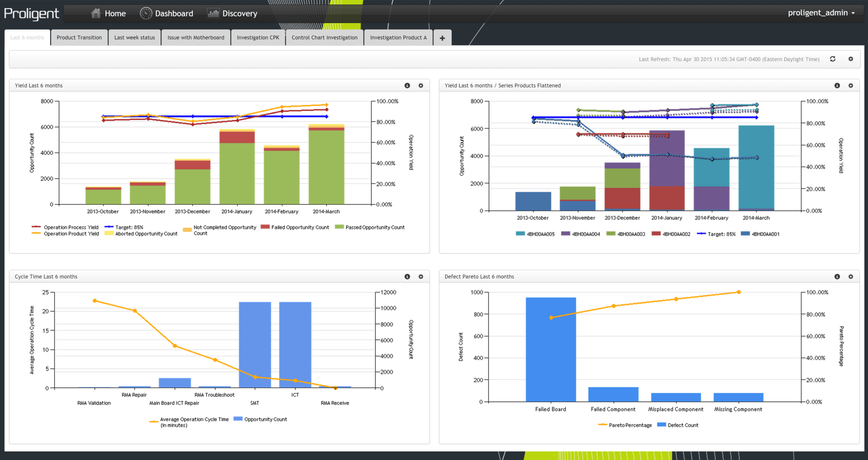Add a new dashboard tab with plus button
Image resolution: width=868 pixels, height=460 pixels.
point(442,38)
